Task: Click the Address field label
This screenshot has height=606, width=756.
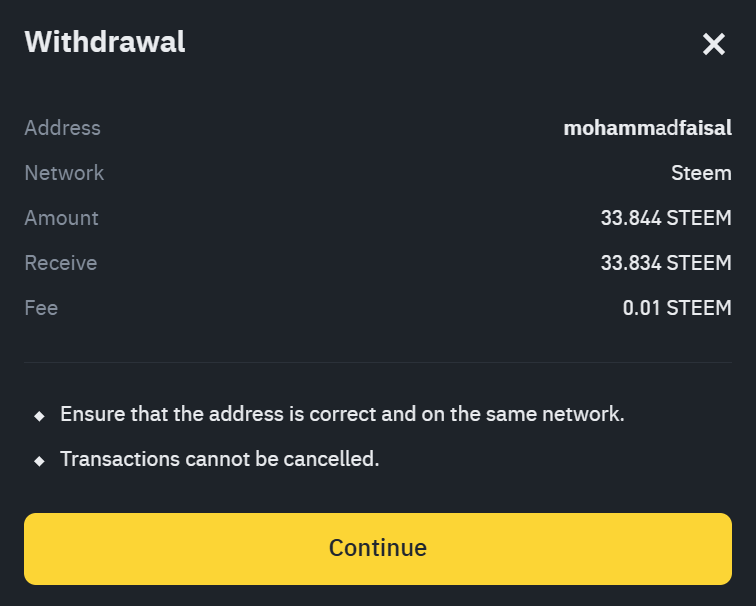Action: [x=62, y=128]
